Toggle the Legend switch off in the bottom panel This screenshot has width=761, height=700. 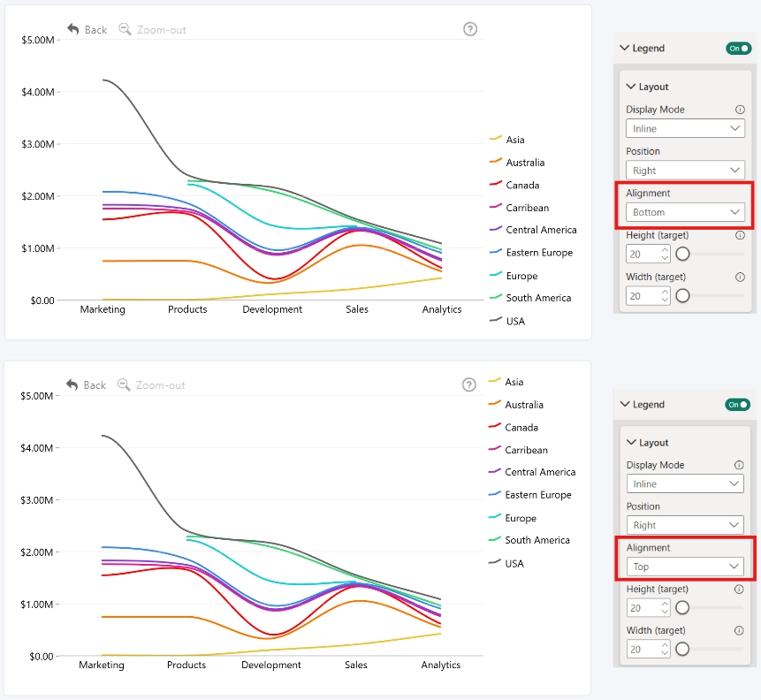pyautogui.click(x=737, y=405)
